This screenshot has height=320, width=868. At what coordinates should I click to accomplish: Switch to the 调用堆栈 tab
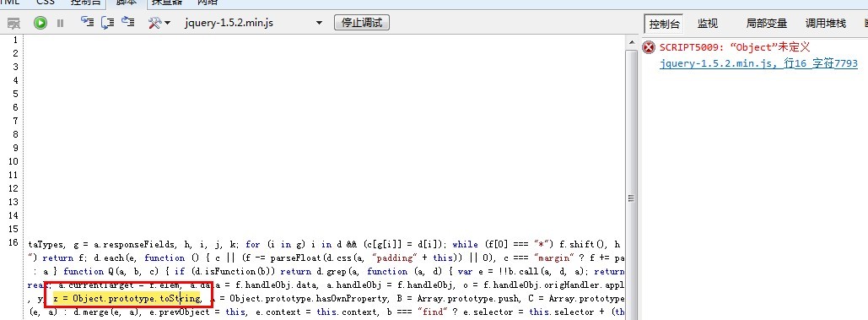(825, 24)
